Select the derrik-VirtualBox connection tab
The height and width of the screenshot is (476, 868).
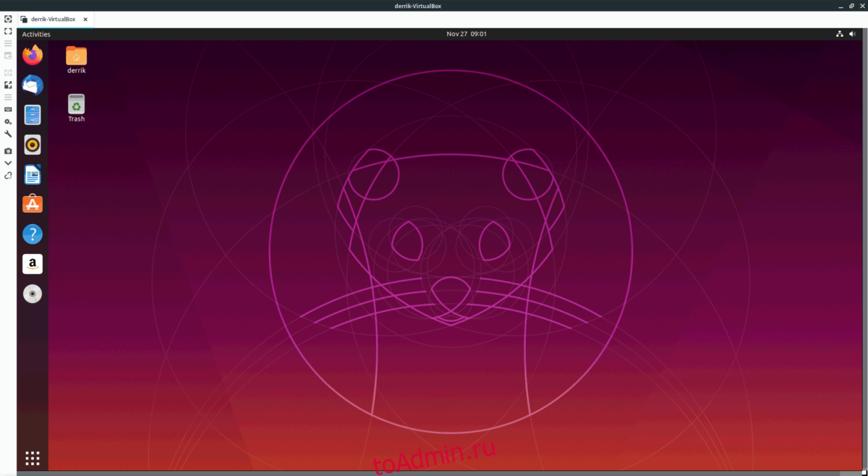coord(54,19)
